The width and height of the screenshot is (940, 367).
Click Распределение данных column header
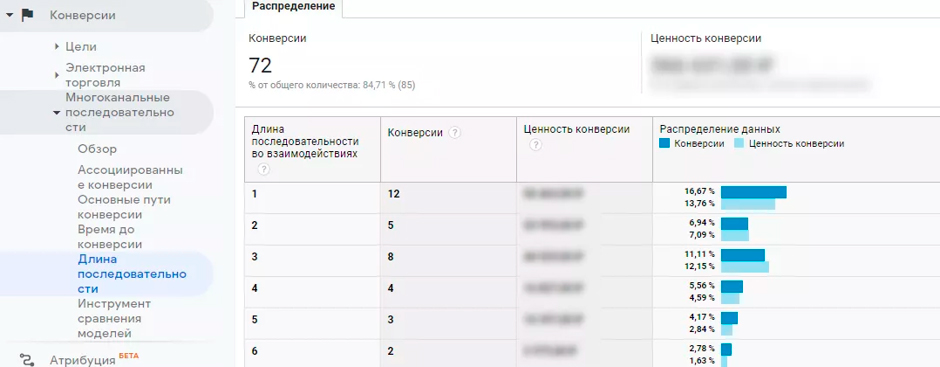(719, 130)
